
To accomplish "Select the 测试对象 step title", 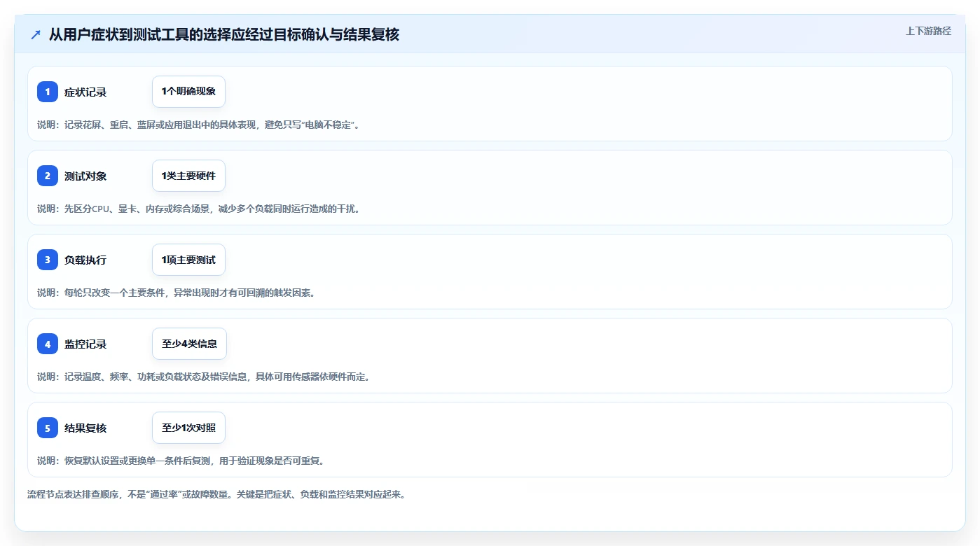I will [x=85, y=176].
